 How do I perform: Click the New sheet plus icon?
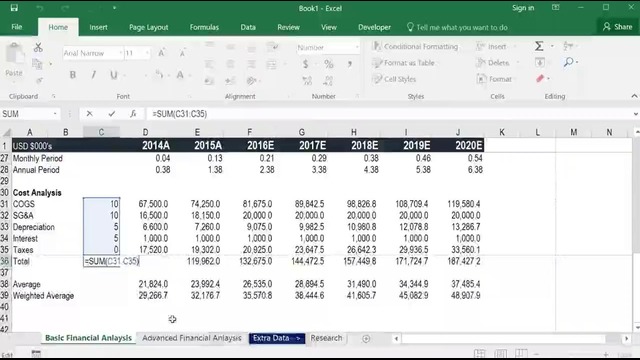pos(366,338)
